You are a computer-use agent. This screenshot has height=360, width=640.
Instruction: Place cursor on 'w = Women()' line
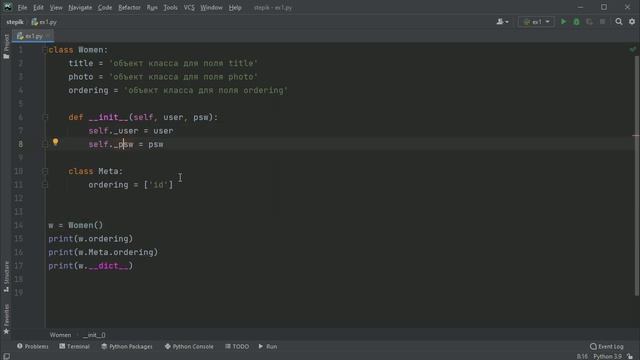pos(76,225)
